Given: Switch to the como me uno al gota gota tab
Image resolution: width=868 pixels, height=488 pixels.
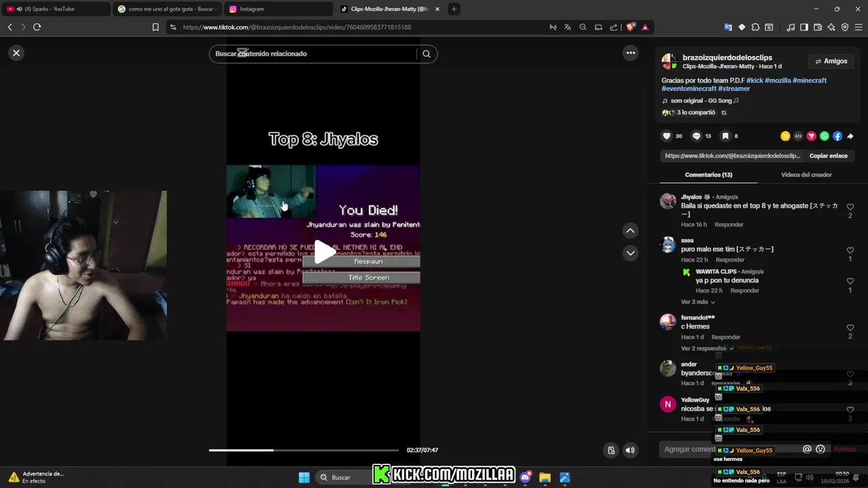Looking at the screenshot, I should coord(167,9).
